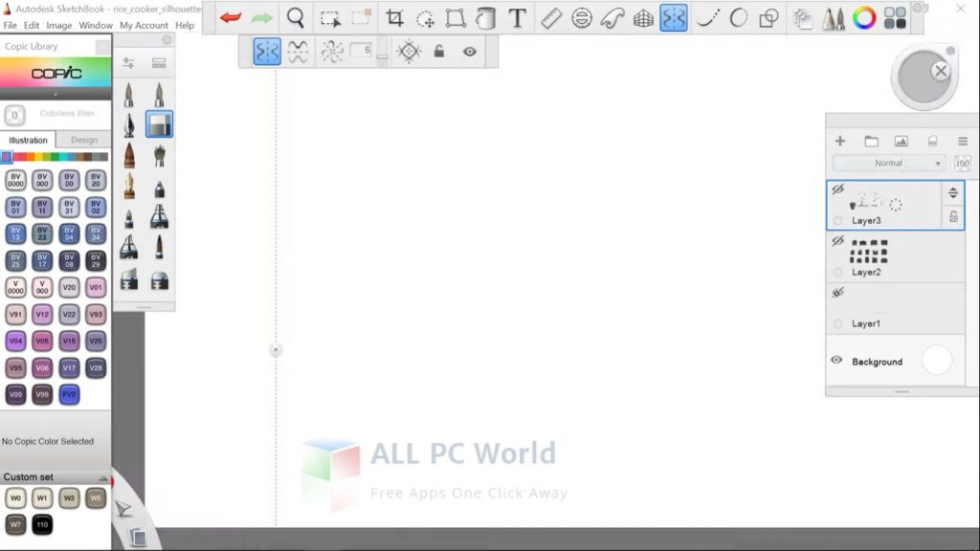
Task: Close the lagoon color puck
Action: click(940, 71)
